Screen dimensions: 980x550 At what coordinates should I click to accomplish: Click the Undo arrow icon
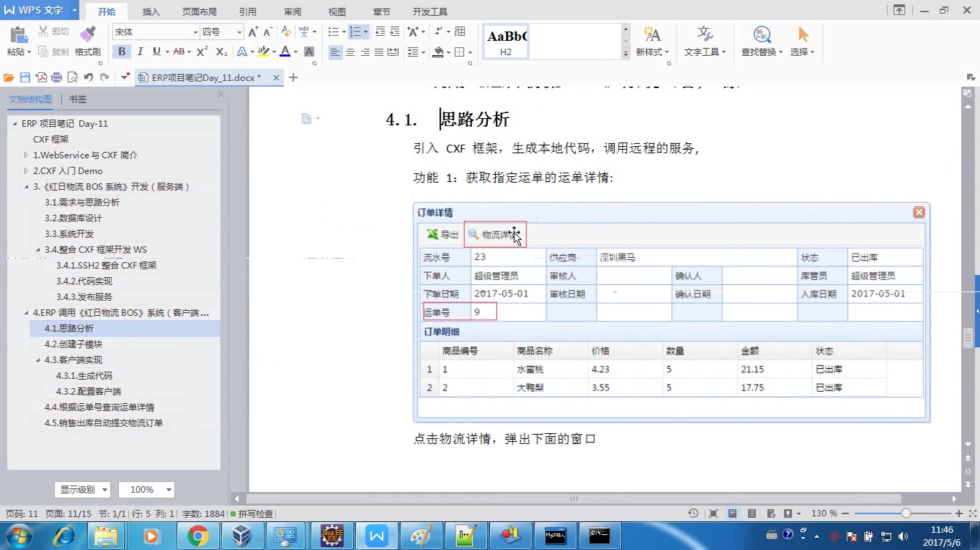point(87,77)
